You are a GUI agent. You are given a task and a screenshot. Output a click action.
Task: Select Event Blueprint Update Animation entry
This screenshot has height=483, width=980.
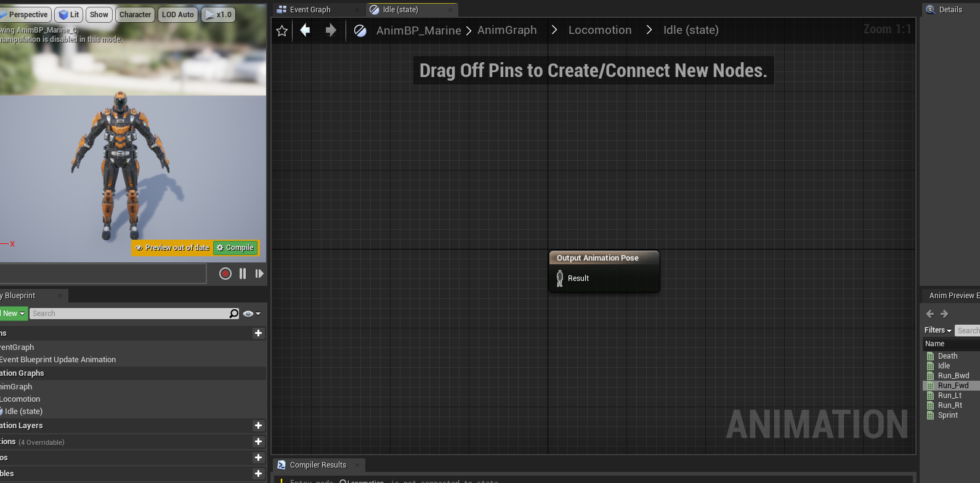pyautogui.click(x=58, y=360)
